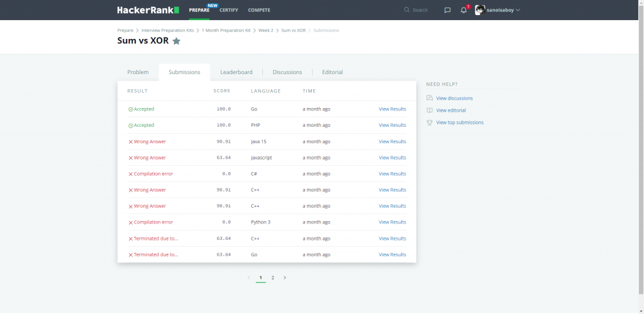Image resolution: width=644 pixels, height=314 pixels.
Task: View Results for the Go accepted submission
Action: pyautogui.click(x=392, y=109)
